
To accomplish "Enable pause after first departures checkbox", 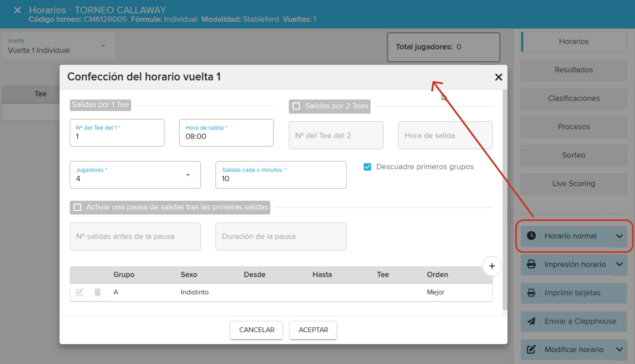I will point(77,207).
